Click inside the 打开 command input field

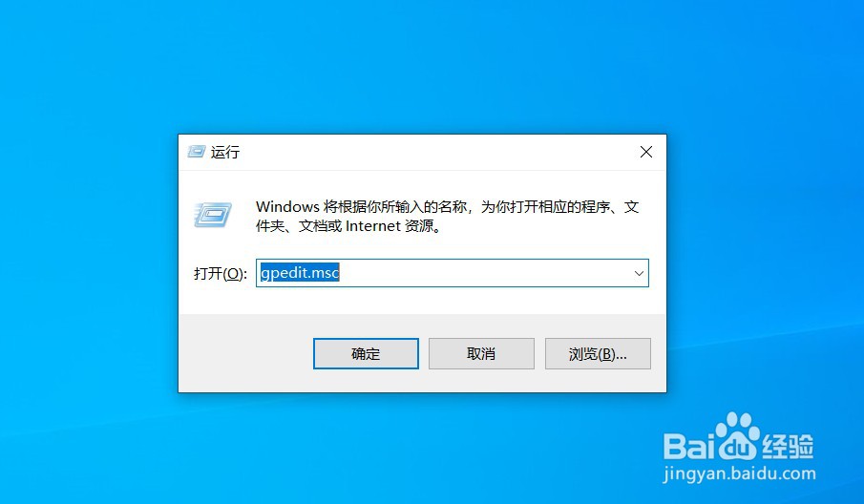tap(452, 273)
